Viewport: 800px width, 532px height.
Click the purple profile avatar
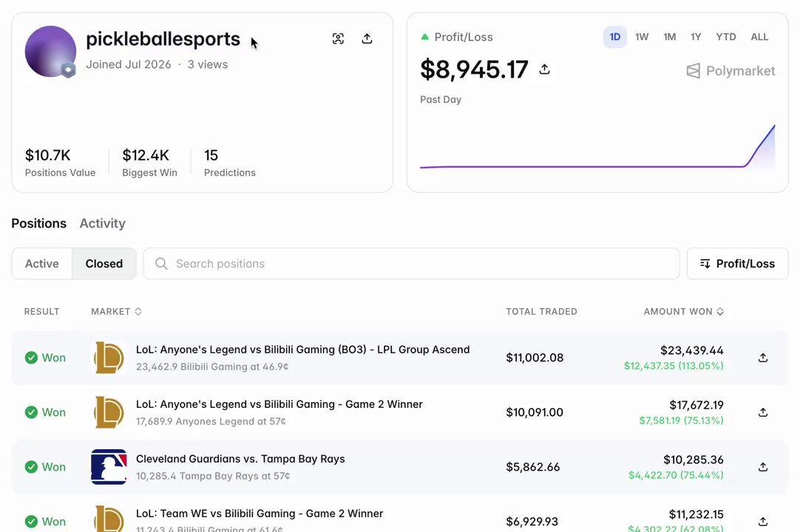pyautogui.click(x=50, y=52)
